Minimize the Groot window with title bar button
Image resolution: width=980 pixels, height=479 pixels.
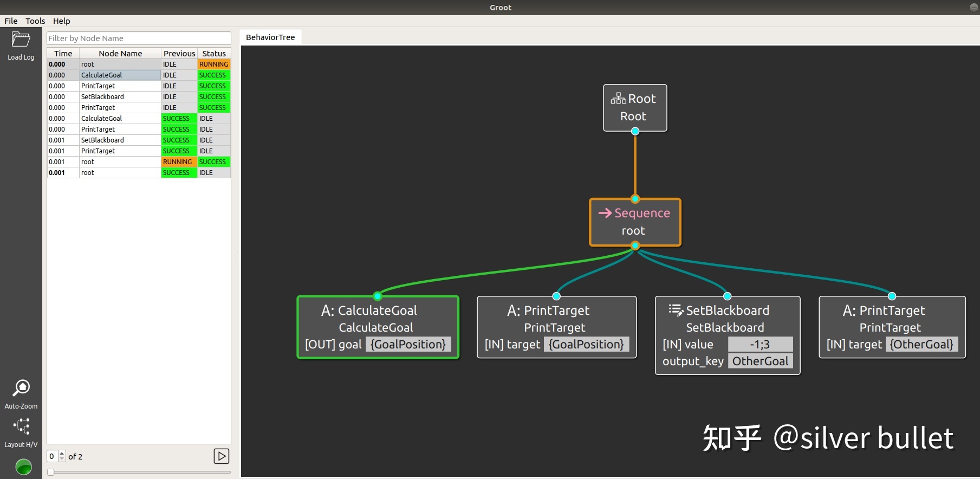pyautogui.click(x=973, y=7)
